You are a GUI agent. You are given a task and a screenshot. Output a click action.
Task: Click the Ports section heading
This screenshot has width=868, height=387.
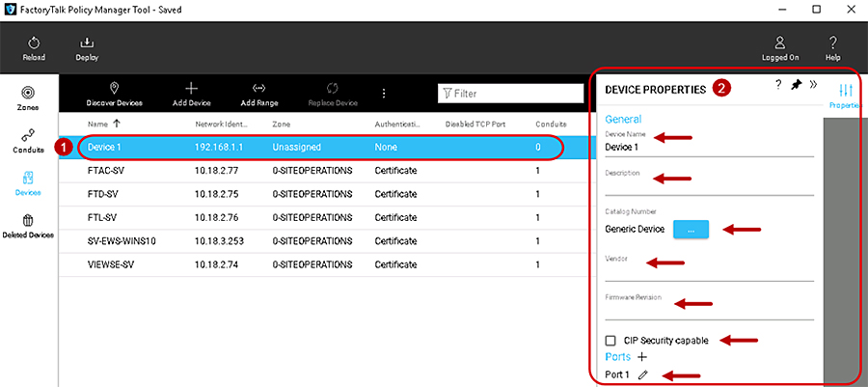[x=618, y=357]
